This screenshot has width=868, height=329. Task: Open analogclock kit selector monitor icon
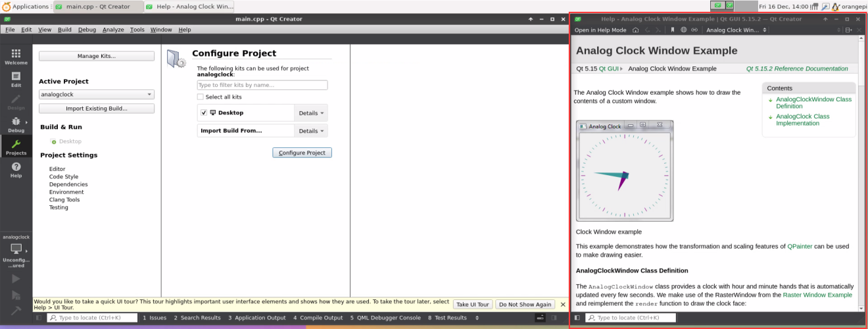[x=16, y=249]
